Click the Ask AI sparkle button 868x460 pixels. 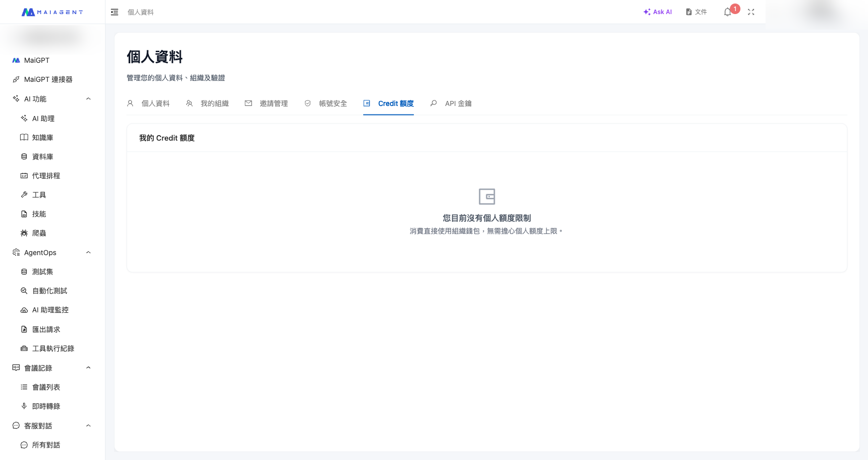[x=658, y=12]
